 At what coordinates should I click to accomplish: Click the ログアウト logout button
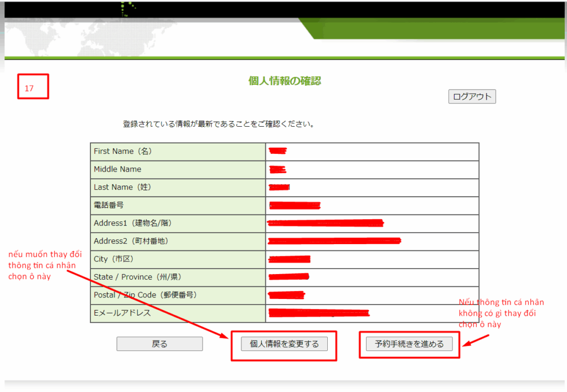point(472,96)
